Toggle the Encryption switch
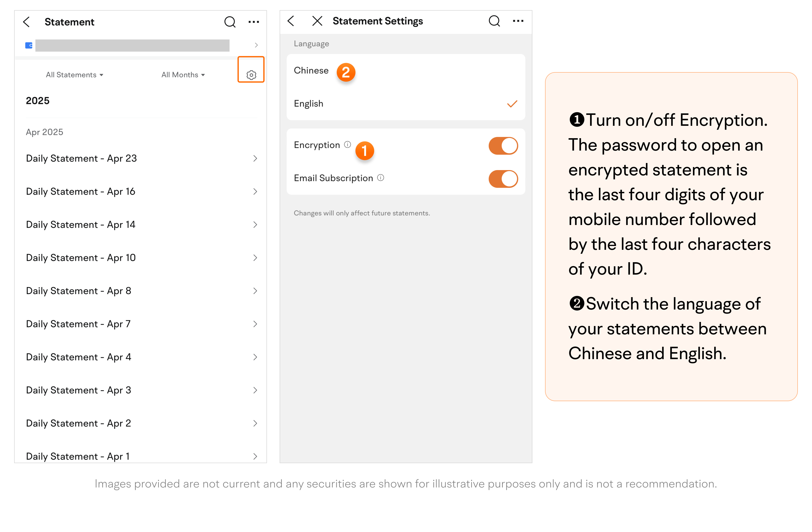Image resolution: width=812 pixels, height=532 pixels. pos(503,146)
